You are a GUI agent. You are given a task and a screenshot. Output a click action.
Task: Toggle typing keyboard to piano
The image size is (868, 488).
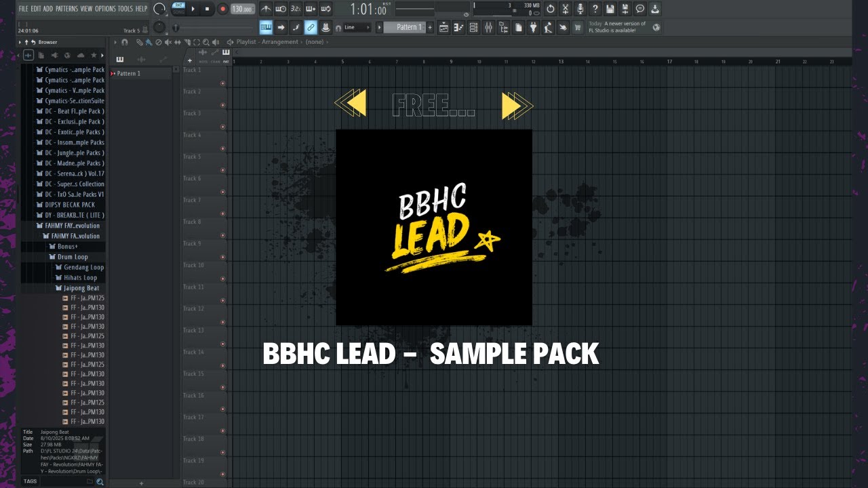click(266, 27)
